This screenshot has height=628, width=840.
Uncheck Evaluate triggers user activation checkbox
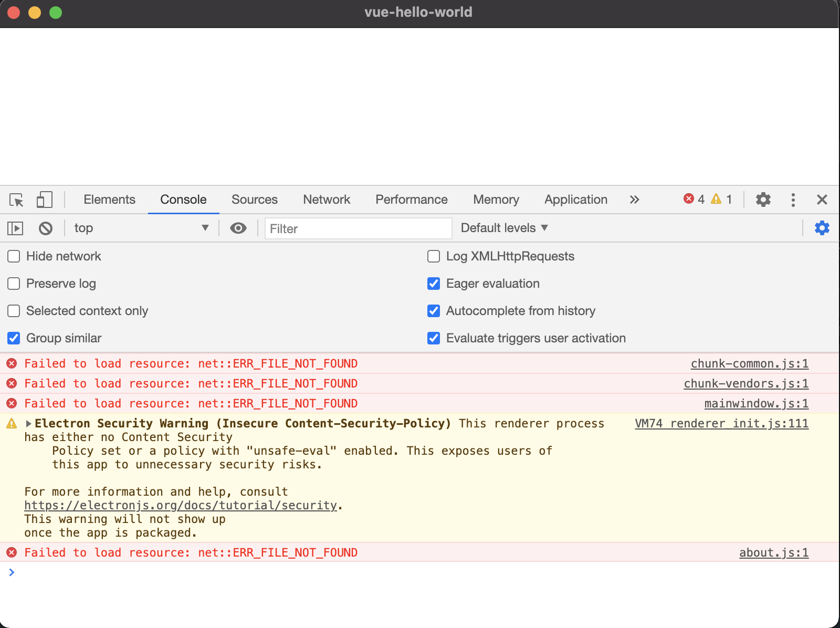434,338
